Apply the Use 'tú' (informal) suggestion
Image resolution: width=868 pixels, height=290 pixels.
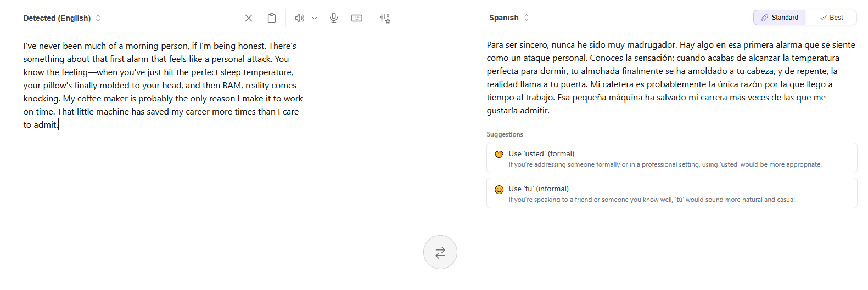671,193
